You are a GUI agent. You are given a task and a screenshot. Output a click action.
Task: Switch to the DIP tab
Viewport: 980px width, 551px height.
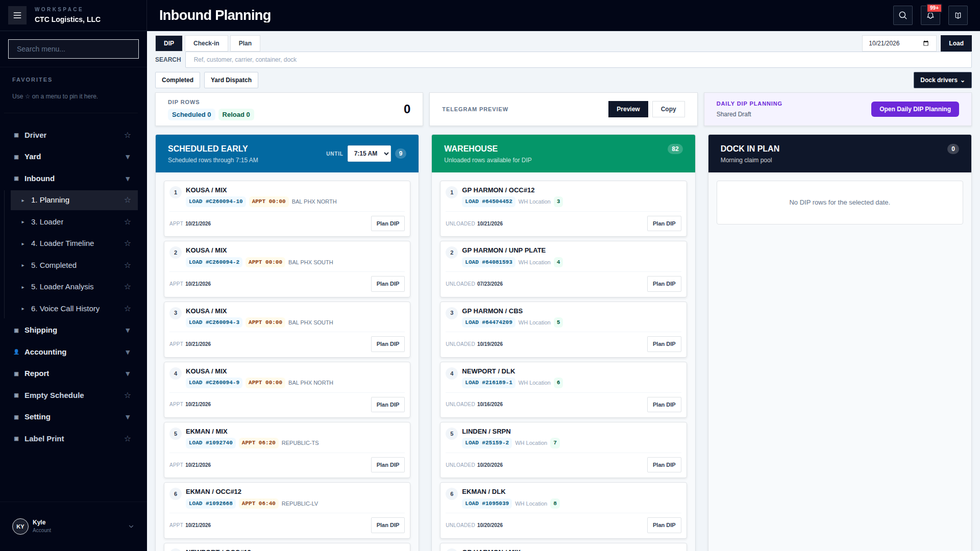pyautogui.click(x=169, y=43)
